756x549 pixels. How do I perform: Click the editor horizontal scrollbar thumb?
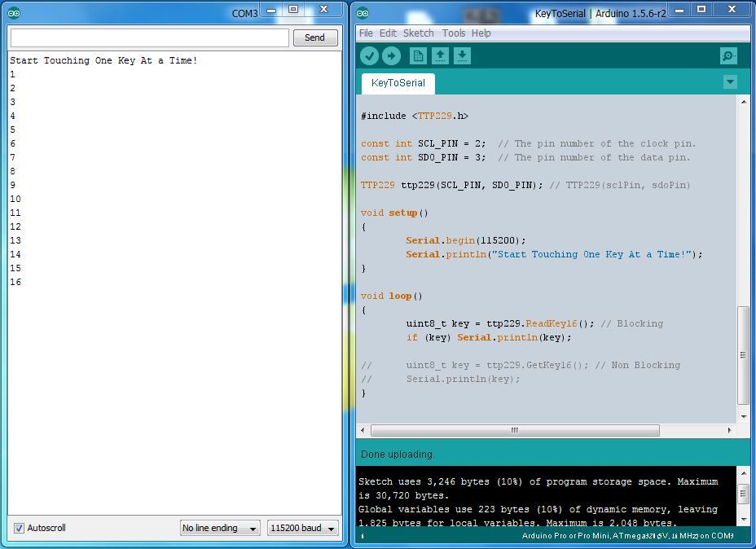point(514,430)
